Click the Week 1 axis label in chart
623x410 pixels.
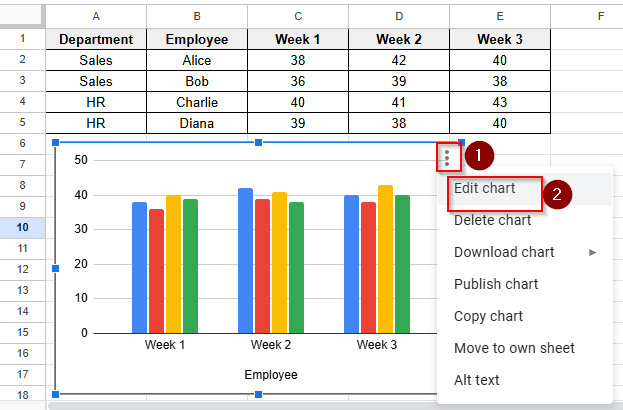coord(165,344)
